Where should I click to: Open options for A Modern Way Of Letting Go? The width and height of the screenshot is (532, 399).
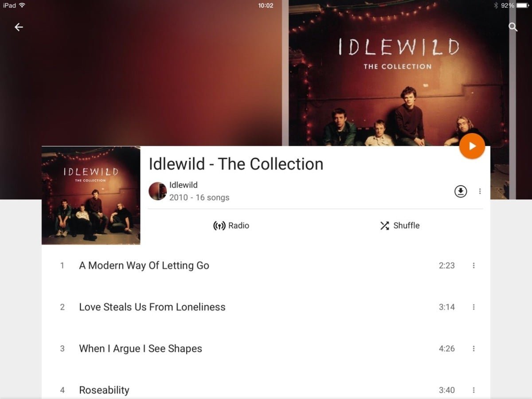(473, 266)
